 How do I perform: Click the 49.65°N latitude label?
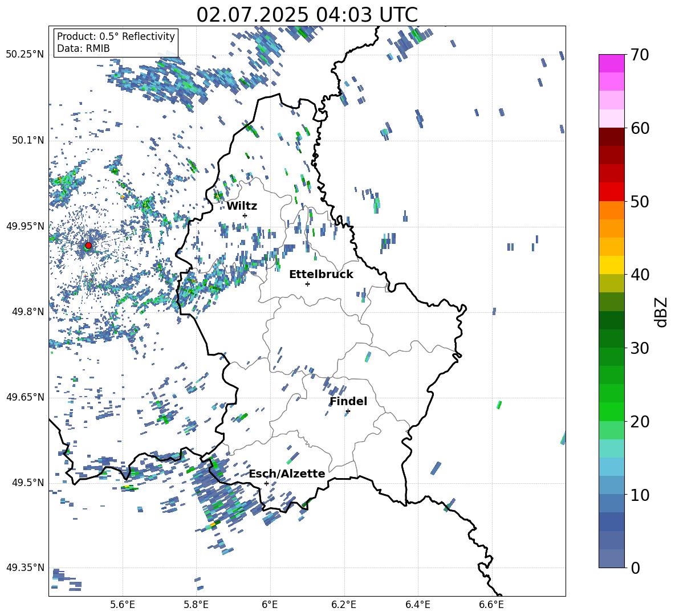(x=25, y=397)
